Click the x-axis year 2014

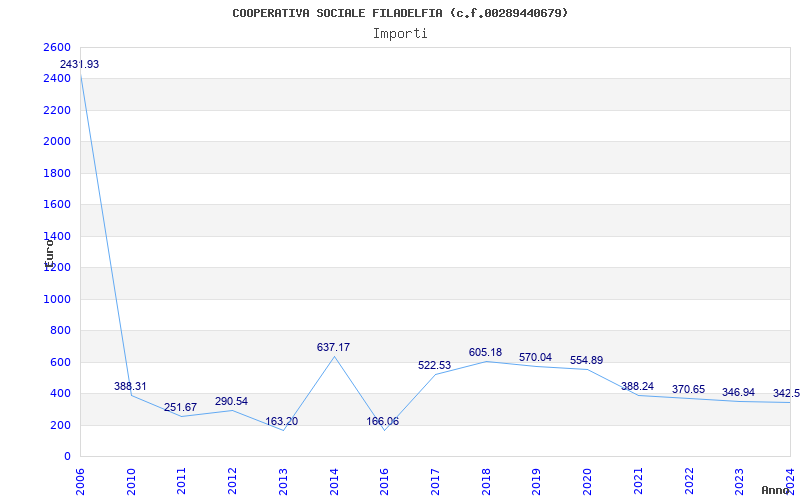[x=334, y=481]
